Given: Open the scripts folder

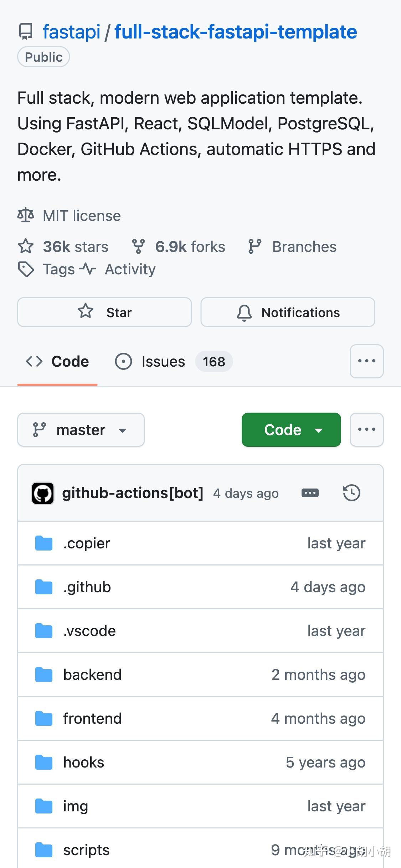Looking at the screenshot, I should point(86,850).
